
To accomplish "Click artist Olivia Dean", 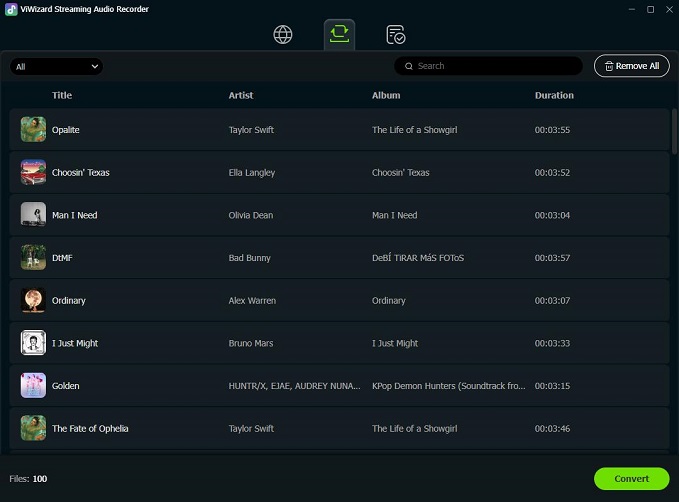I will click(251, 215).
